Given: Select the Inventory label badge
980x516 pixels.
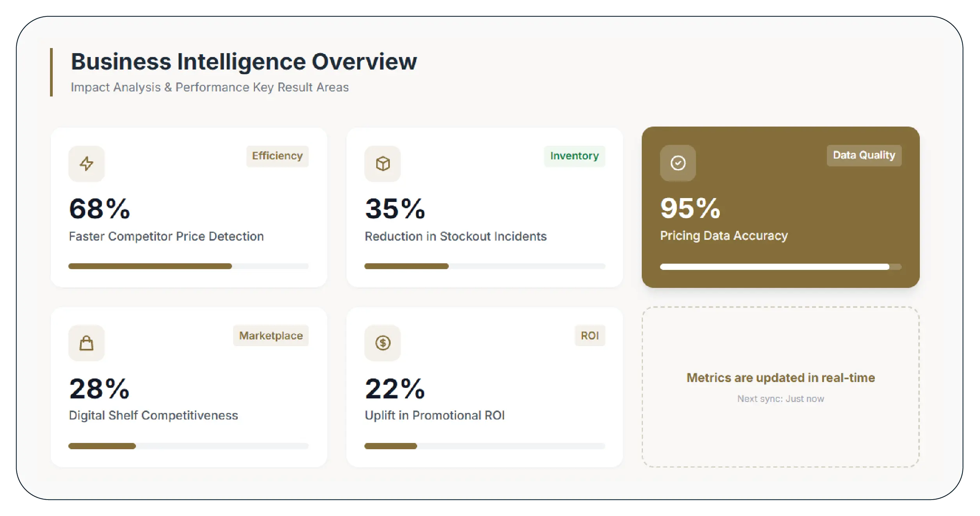Looking at the screenshot, I should [574, 155].
